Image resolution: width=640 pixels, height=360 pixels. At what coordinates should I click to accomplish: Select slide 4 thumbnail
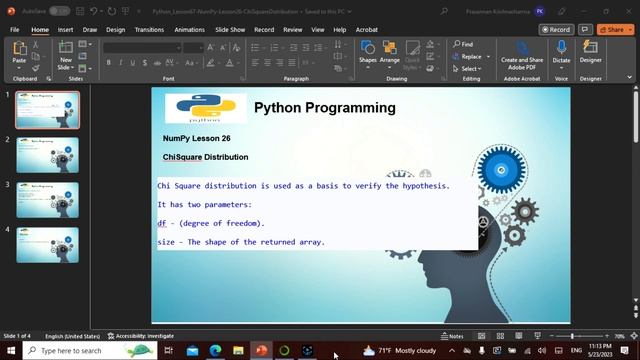point(47,244)
